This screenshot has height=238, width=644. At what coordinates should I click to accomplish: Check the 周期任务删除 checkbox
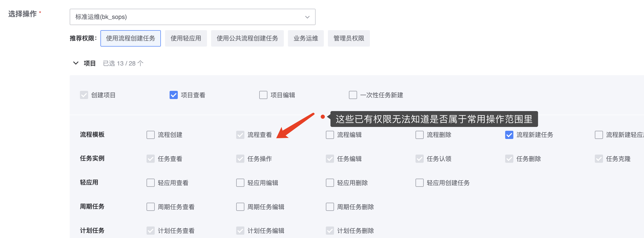click(330, 207)
